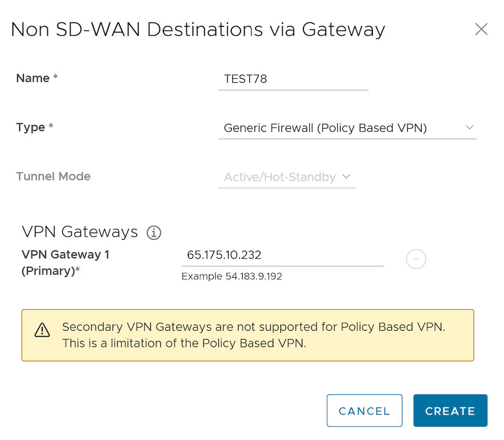Click the VPN Gateway 1 (Primary) label
This screenshot has width=504, height=440.
[x=65, y=263]
